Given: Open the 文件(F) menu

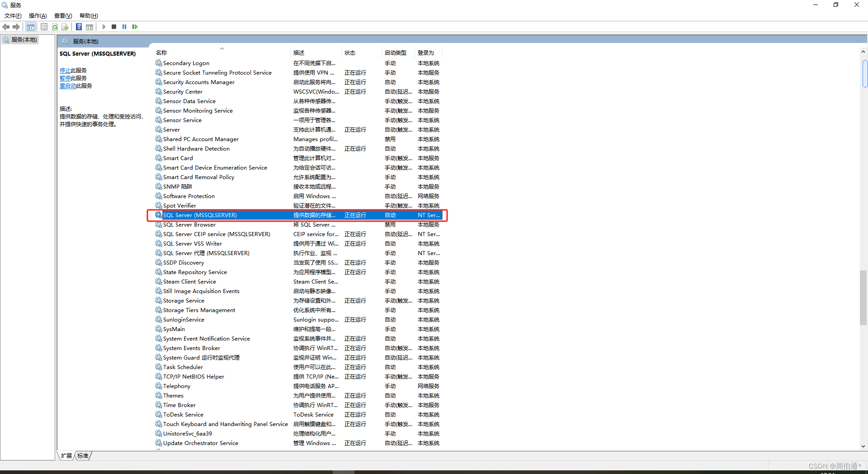Looking at the screenshot, I should [x=13, y=16].
